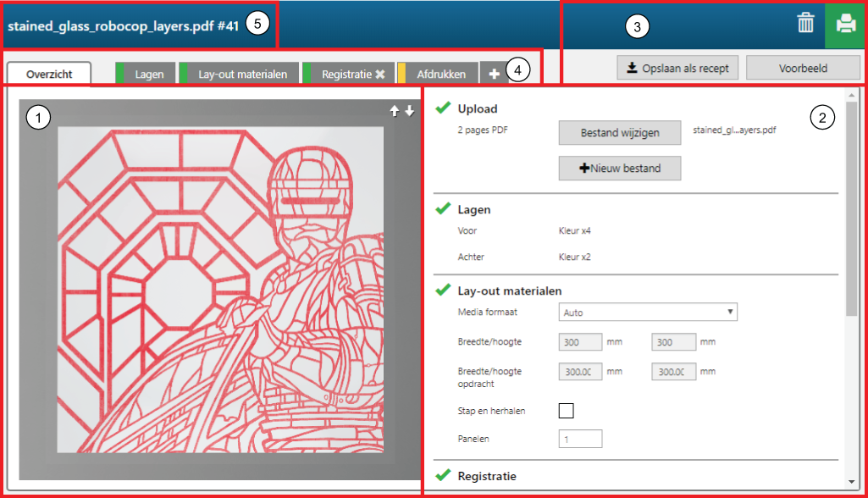868x498 pixels.
Task: Click the 'Kleur x4' value
Action: (x=575, y=230)
